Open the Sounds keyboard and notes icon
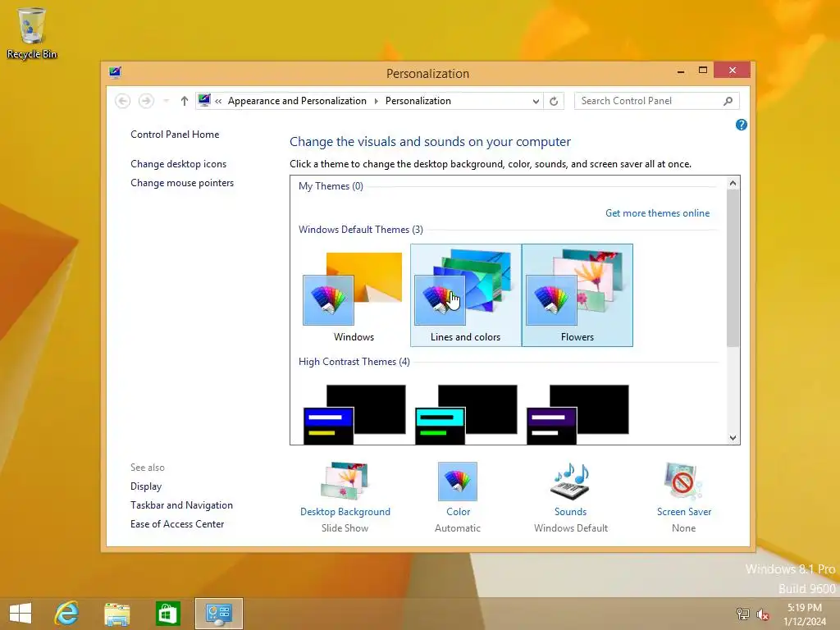Image resolution: width=840 pixels, height=630 pixels. (x=571, y=481)
